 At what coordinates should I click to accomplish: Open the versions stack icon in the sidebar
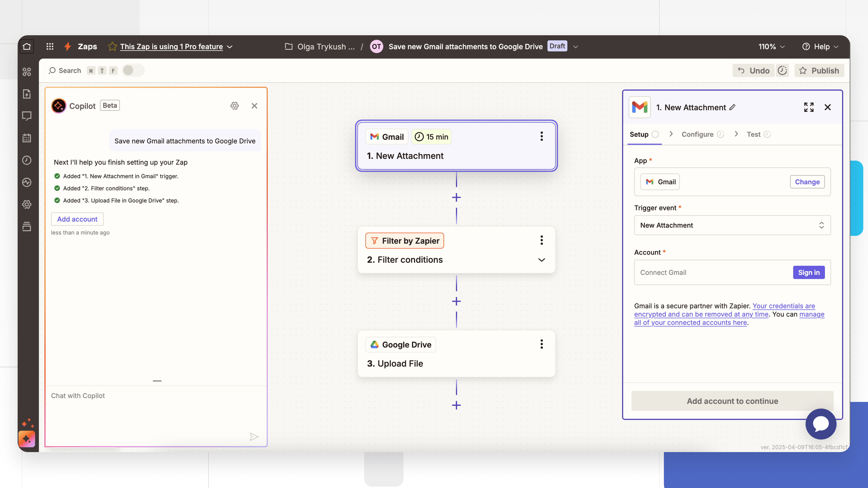tap(27, 227)
